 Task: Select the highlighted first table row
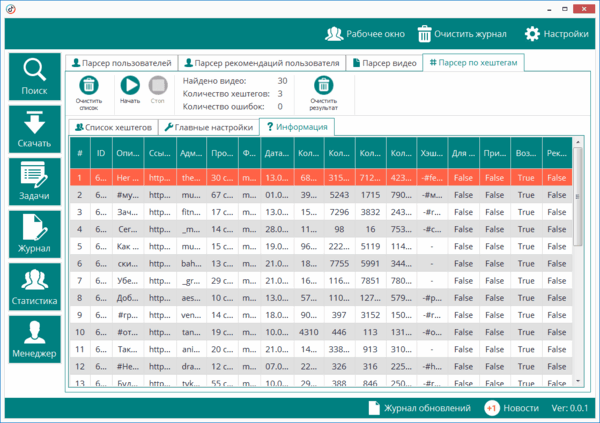click(x=320, y=177)
